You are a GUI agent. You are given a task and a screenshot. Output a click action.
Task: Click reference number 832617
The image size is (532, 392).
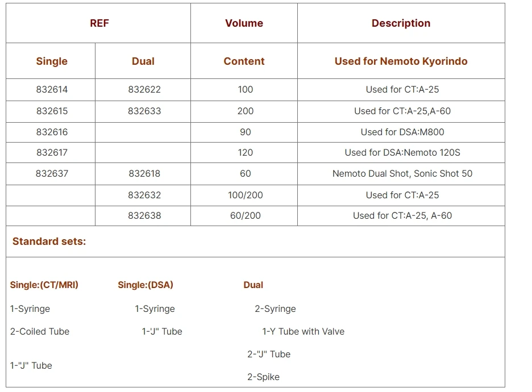click(52, 152)
